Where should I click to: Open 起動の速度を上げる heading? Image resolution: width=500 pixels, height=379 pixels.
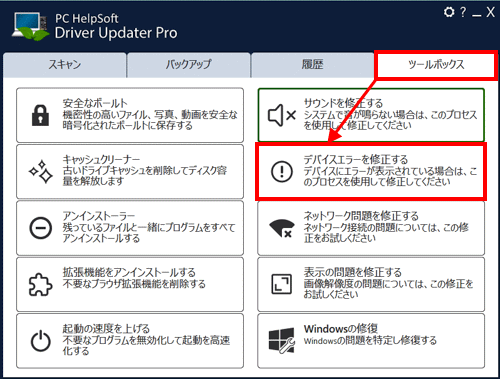[106, 329]
